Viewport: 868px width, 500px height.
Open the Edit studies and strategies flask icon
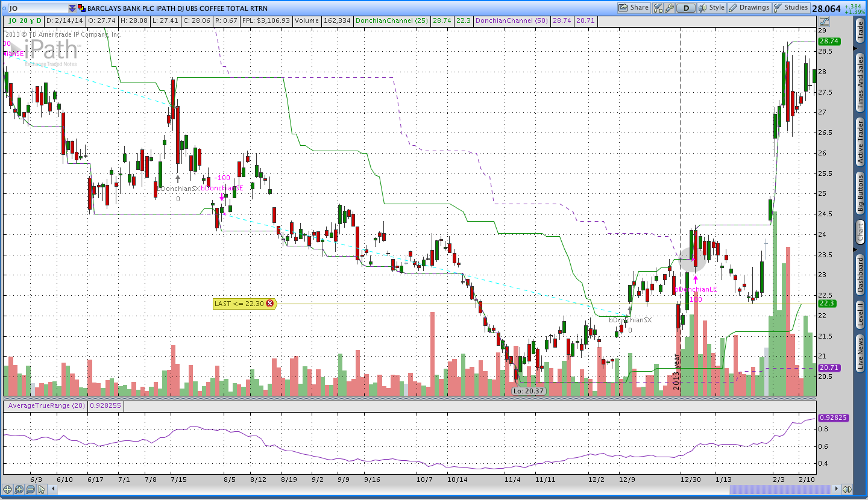[658, 8]
